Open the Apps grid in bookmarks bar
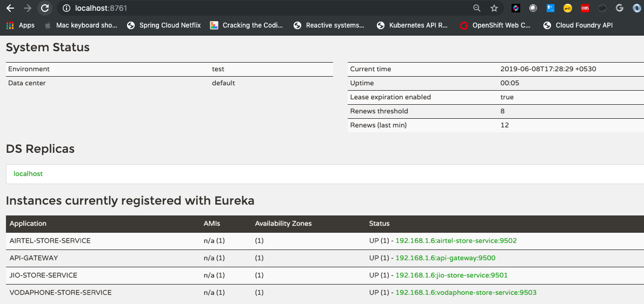This screenshot has height=304, width=644. point(20,25)
